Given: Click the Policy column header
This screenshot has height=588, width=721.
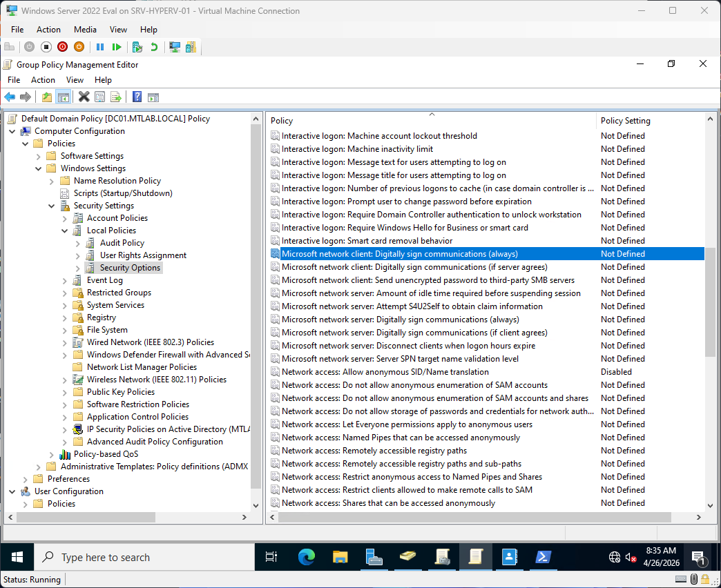Looking at the screenshot, I should (x=432, y=120).
